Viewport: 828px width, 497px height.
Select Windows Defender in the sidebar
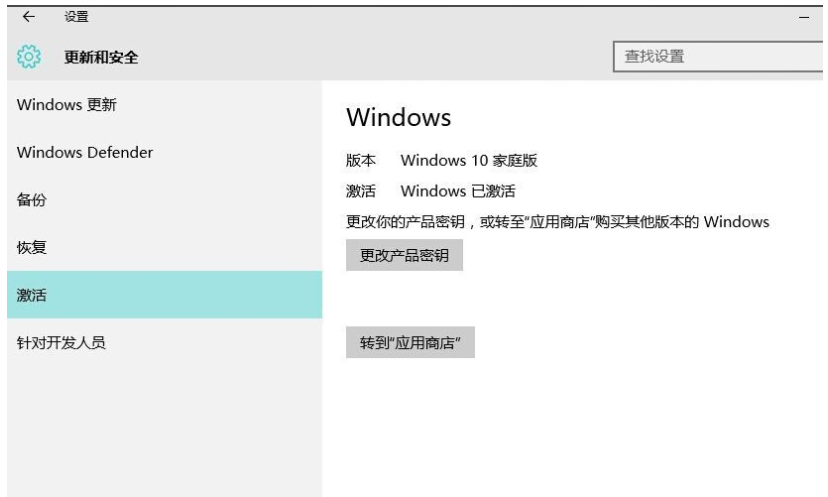85,153
